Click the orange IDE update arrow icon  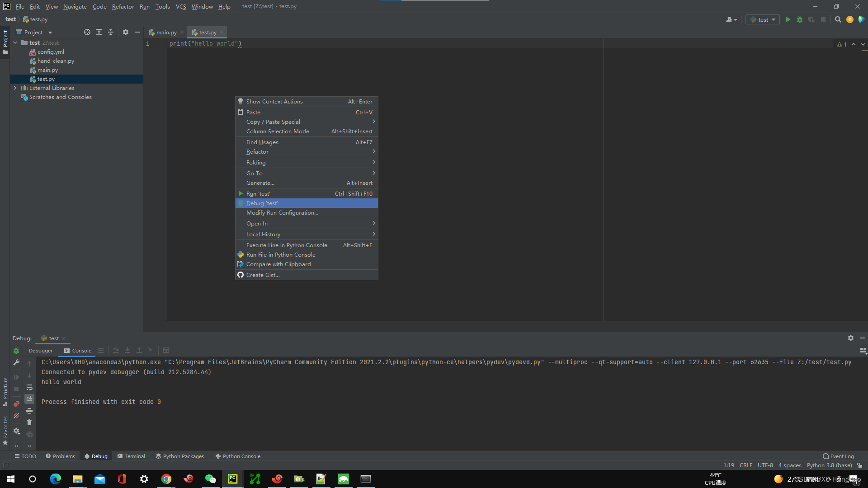pyautogui.click(x=850, y=19)
